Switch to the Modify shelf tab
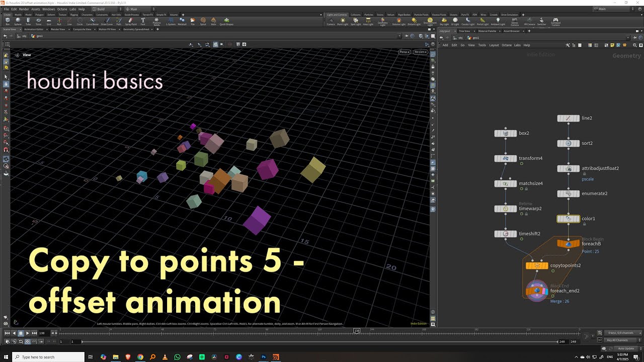Screen dimensions: 644x362 pyautogui.click(x=18, y=15)
